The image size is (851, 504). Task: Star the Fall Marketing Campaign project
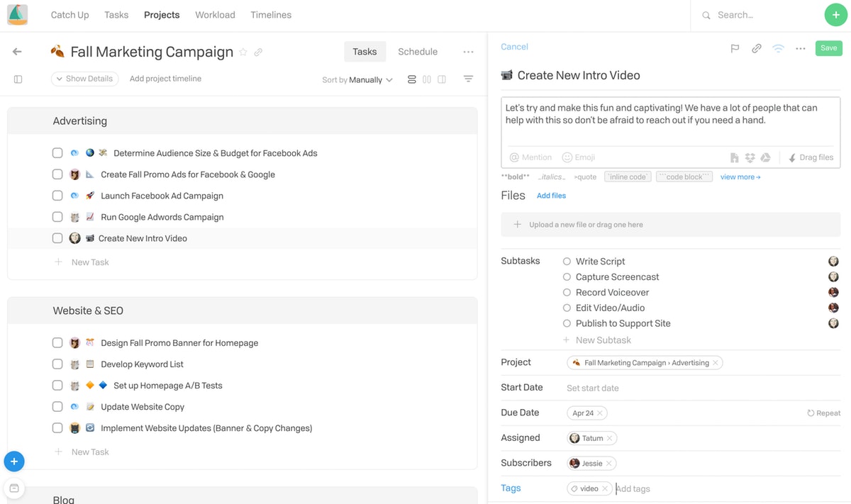point(243,52)
